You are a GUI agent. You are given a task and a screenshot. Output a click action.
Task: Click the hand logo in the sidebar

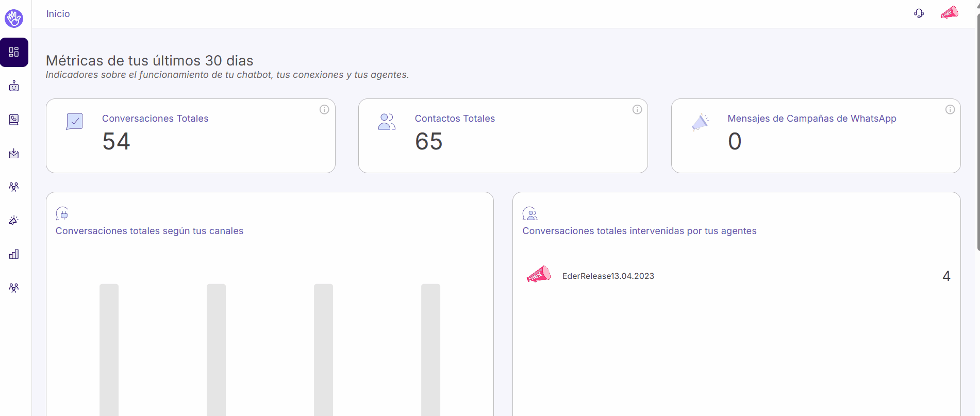(x=14, y=19)
